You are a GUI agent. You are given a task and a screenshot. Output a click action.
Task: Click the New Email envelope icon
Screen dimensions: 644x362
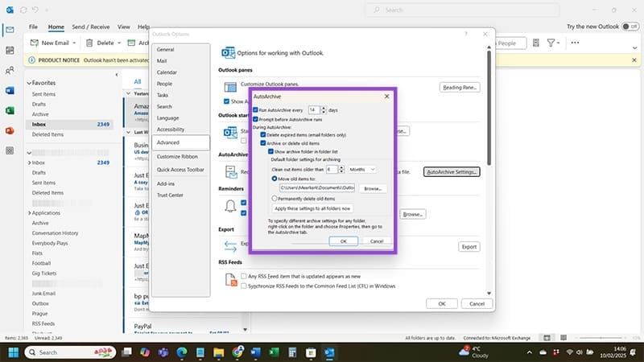point(35,43)
